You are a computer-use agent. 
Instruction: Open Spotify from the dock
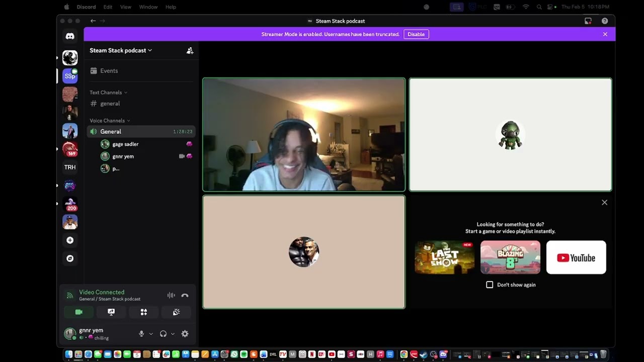pos(244,354)
